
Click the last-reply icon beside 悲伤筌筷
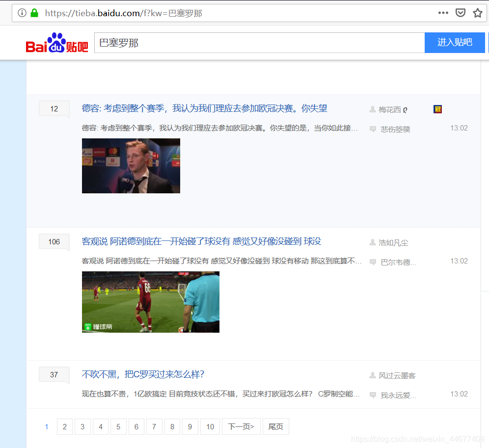click(373, 129)
